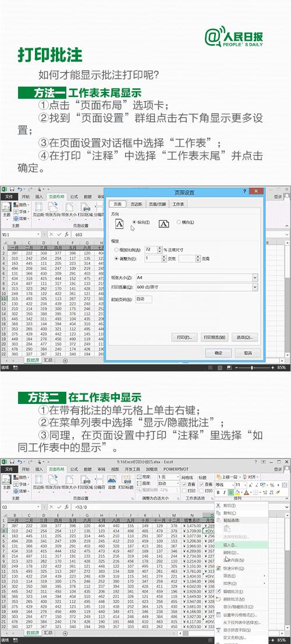Image resolution: width=291 pixels, height=644 pixels.
Task: Choose 复制 copy in the context menu
Action: pos(242,513)
